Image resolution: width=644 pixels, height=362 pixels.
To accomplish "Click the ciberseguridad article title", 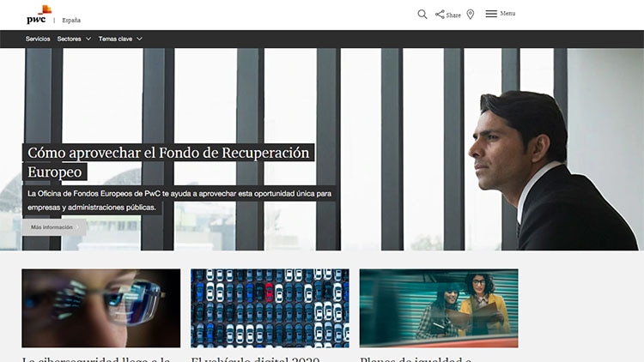I will [96, 358].
